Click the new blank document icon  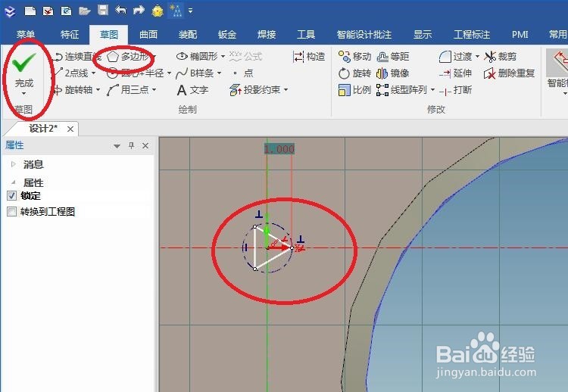30,11
